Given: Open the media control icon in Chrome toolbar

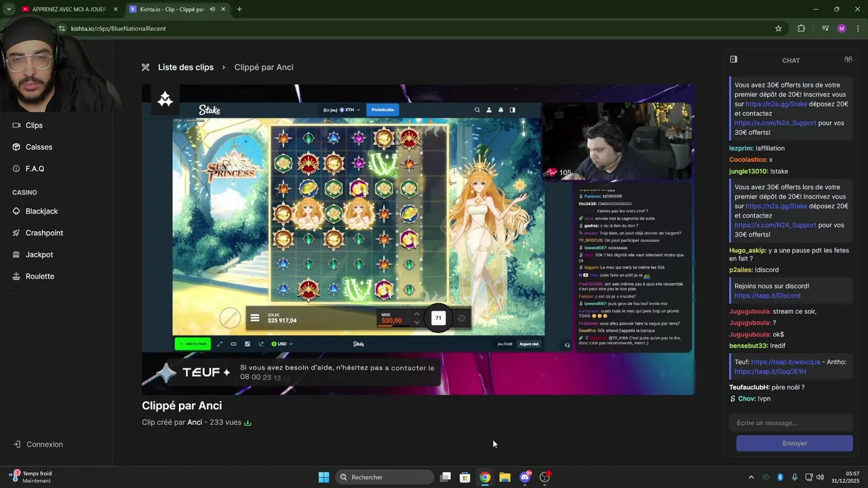Looking at the screenshot, I should pos(825,28).
